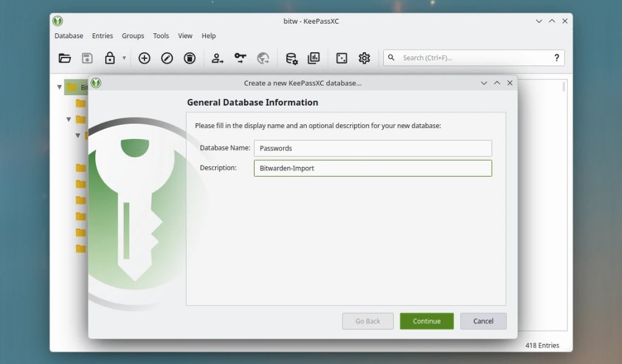Collapse the second-level group arrow
Screen dimensions: 622x364
pos(69,120)
